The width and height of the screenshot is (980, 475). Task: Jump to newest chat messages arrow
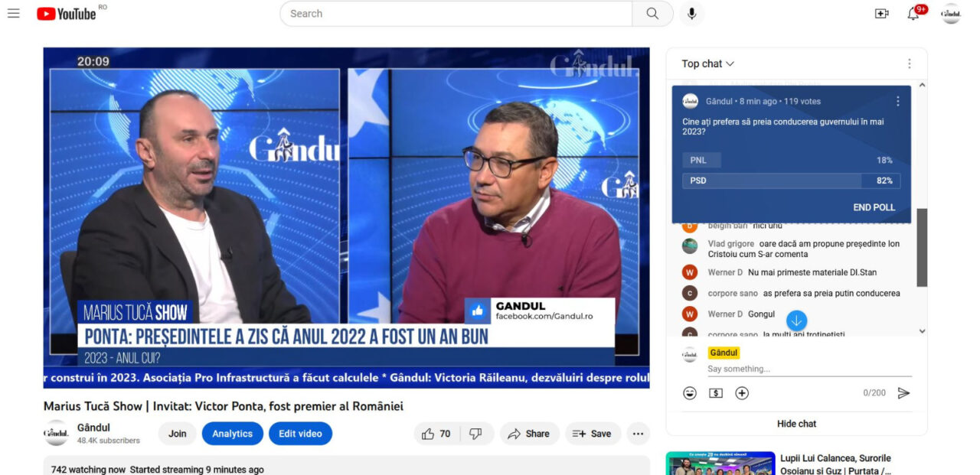click(x=796, y=320)
